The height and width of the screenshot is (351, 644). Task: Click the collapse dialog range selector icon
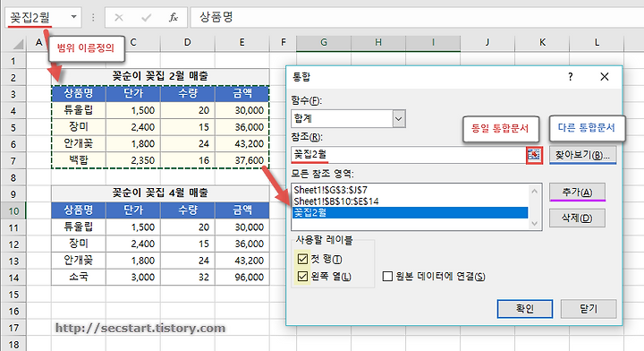[x=534, y=155]
